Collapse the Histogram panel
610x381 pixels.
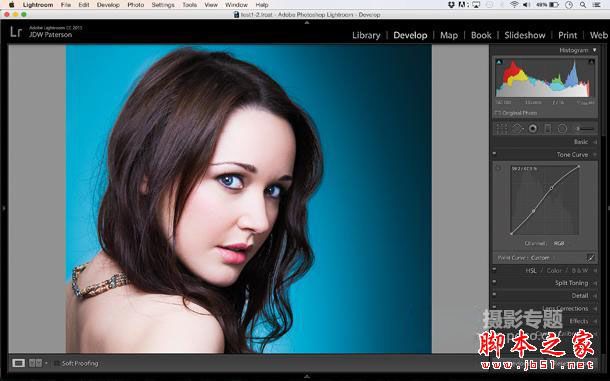coord(594,50)
